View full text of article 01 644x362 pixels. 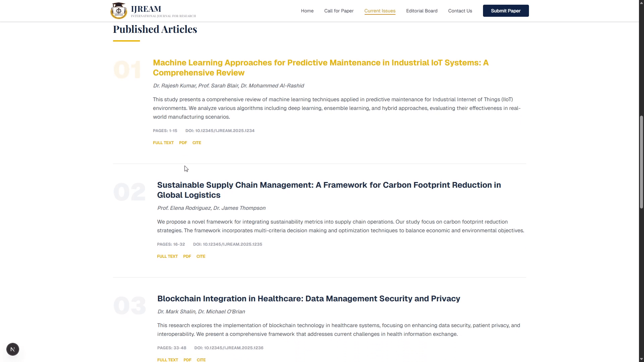tap(163, 143)
